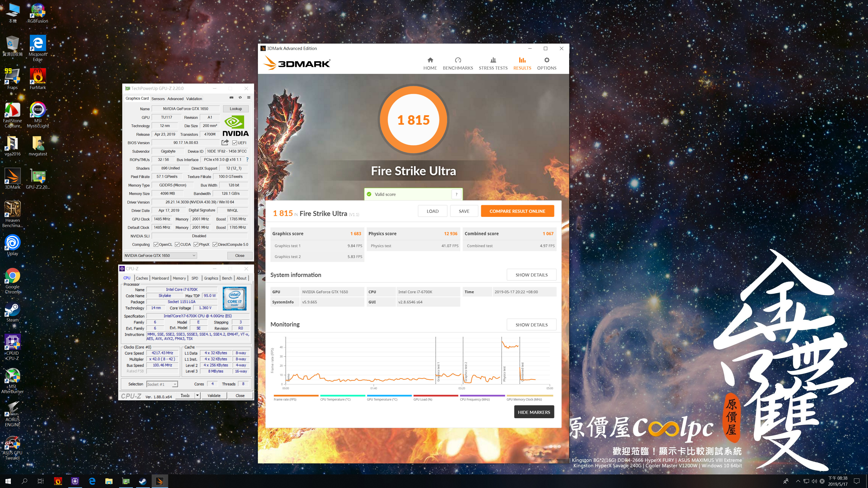Open Fraps desktop icon
This screenshot has height=488, width=868.
[12, 79]
